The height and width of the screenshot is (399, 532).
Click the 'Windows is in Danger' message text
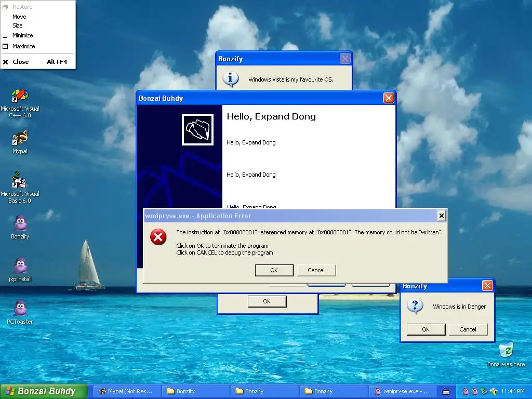459,307
